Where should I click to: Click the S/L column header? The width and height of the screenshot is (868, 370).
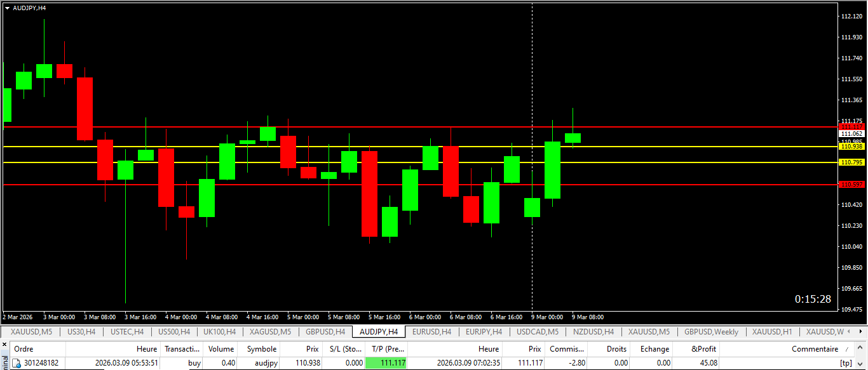click(343, 348)
